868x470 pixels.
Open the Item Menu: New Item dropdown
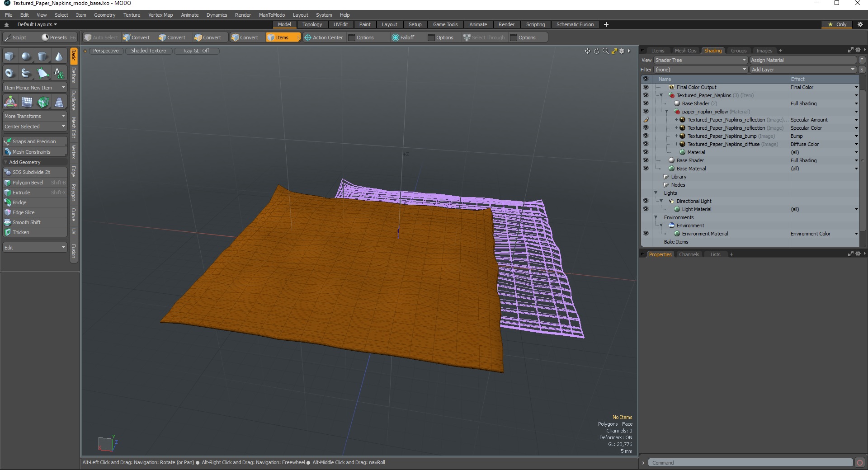tap(35, 88)
